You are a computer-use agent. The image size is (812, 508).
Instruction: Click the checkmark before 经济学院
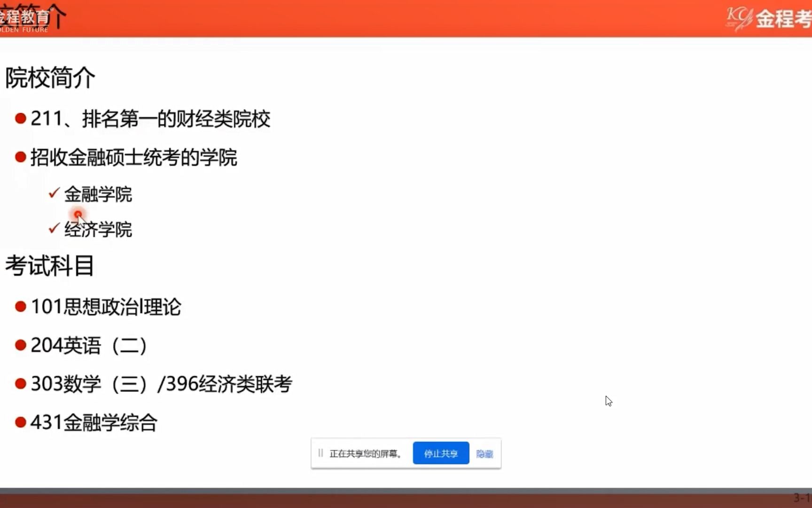click(x=54, y=229)
